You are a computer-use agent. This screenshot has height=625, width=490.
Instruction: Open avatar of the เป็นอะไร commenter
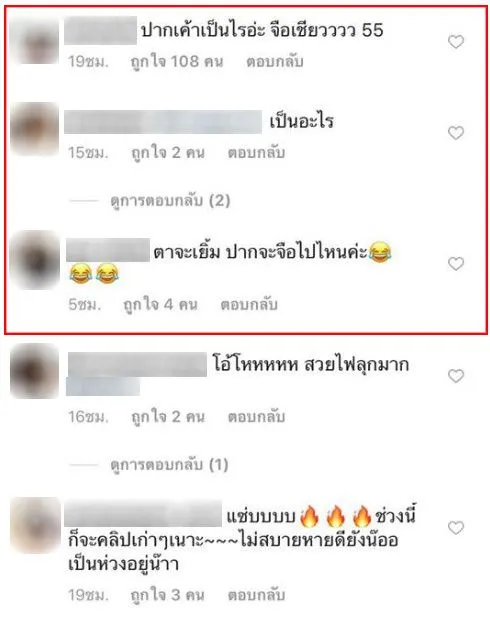(x=35, y=130)
